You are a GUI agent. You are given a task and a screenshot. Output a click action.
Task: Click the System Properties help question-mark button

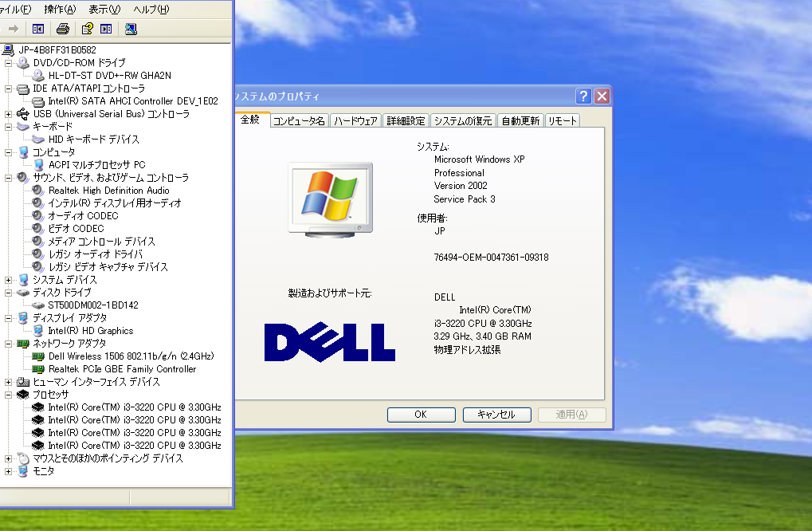pyautogui.click(x=583, y=96)
